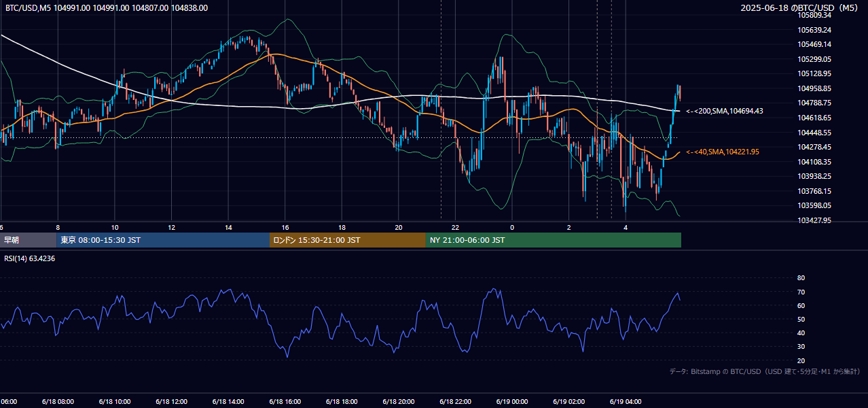Select price level 105128.95 on the axis

815,73
